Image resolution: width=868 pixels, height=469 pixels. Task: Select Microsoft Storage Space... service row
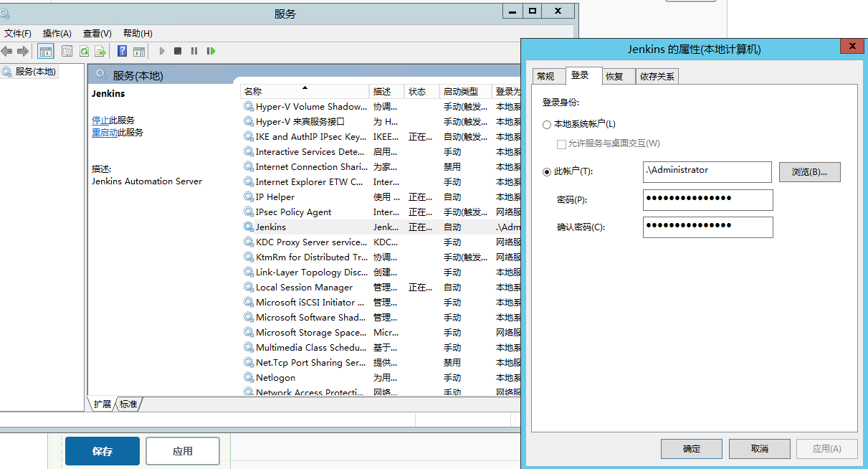coord(381,332)
